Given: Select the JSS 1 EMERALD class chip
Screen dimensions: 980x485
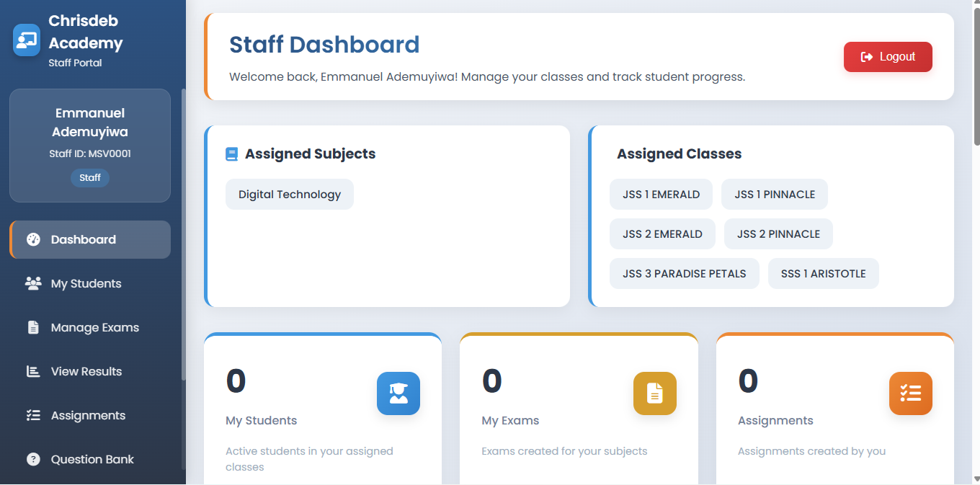Looking at the screenshot, I should click(x=661, y=194).
